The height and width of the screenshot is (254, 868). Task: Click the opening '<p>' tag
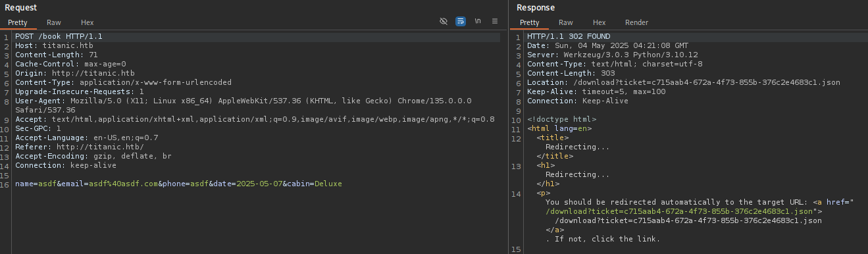tap(543, 193)
